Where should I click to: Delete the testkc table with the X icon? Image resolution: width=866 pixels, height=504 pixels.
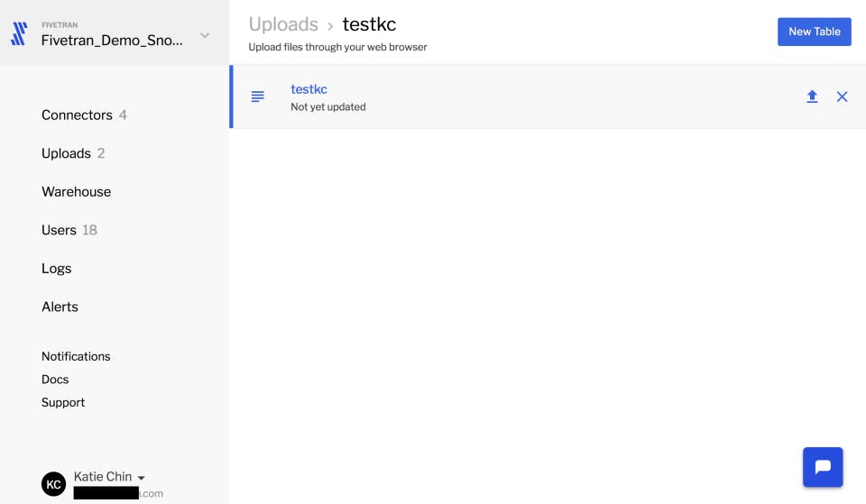tap(842, 96)
